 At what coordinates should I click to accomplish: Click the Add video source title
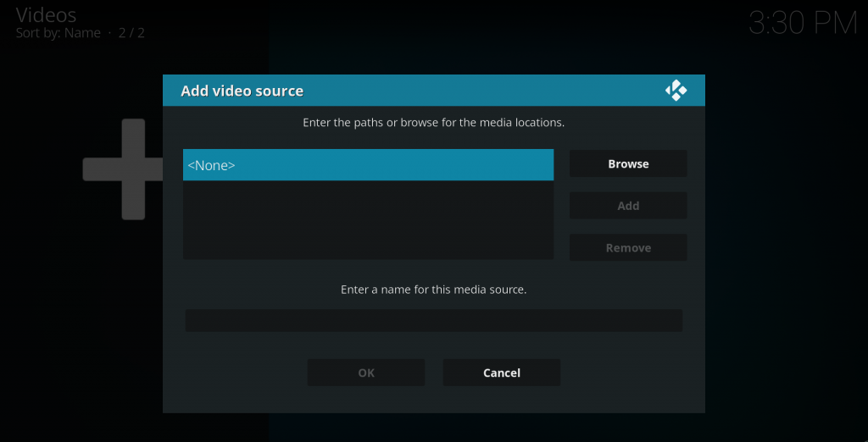click(x=242, y=91)
